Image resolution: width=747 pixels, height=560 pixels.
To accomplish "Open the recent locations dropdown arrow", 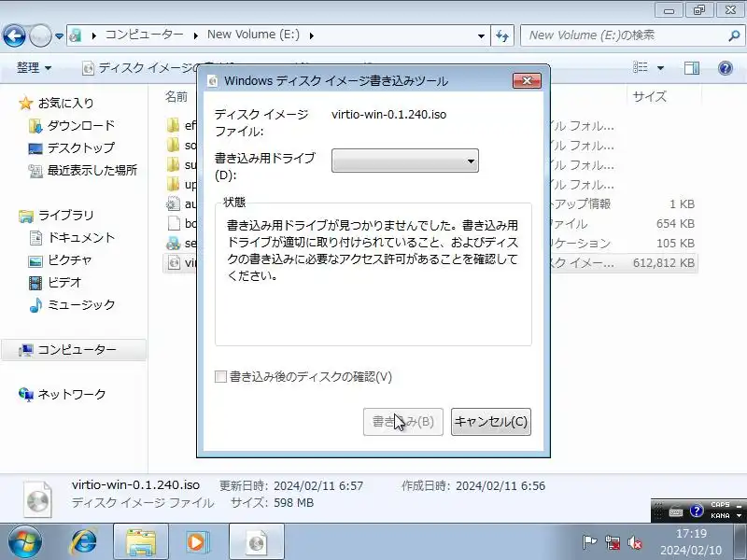I will point(59,36).
